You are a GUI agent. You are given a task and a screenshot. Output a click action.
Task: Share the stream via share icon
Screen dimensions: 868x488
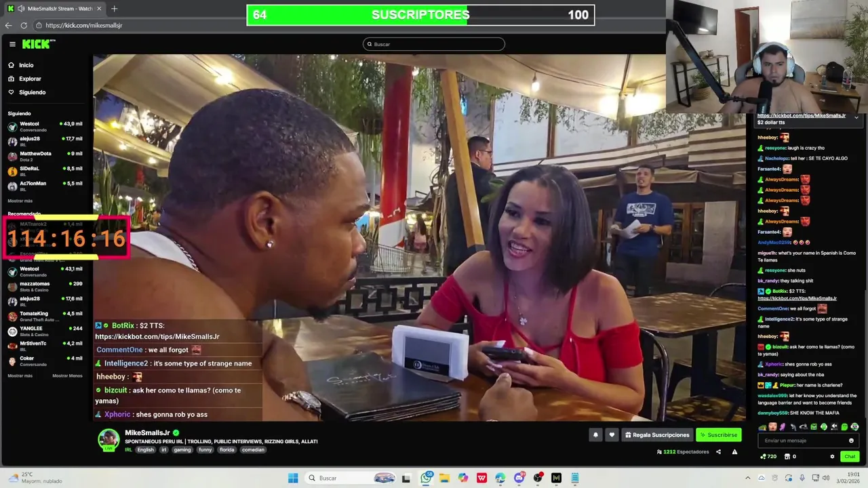point(718,451)
